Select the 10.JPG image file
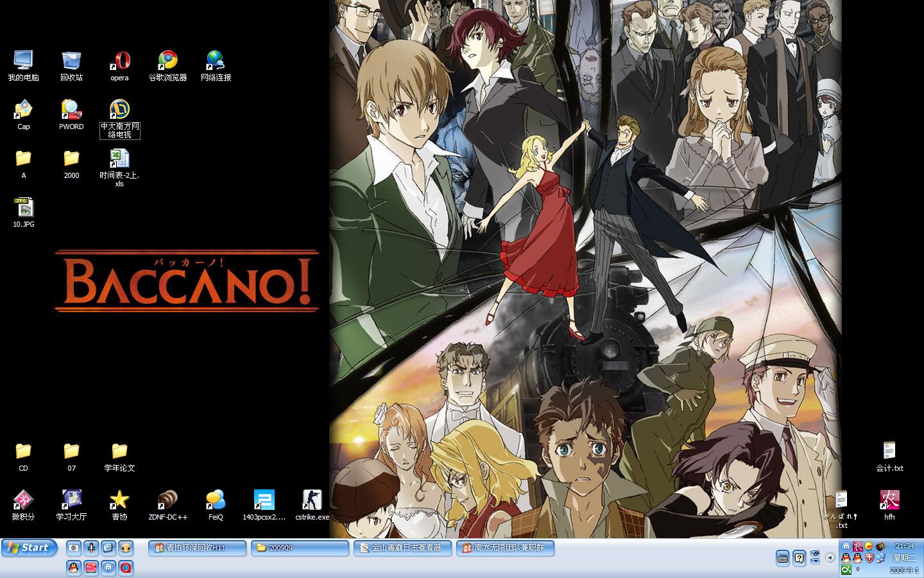The image size is (924, 578). [23, 213]
